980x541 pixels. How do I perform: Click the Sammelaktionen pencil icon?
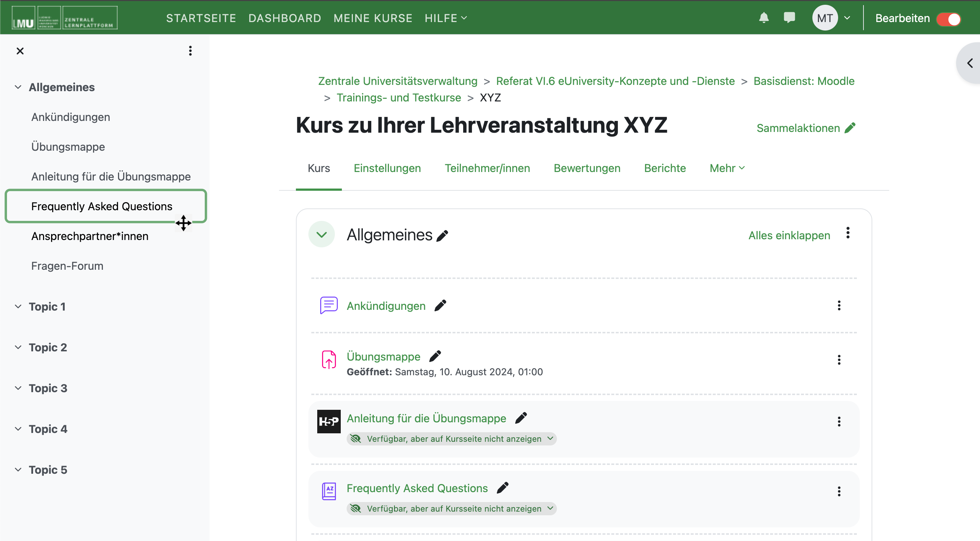pyautogui.click(x=850, y=128)
